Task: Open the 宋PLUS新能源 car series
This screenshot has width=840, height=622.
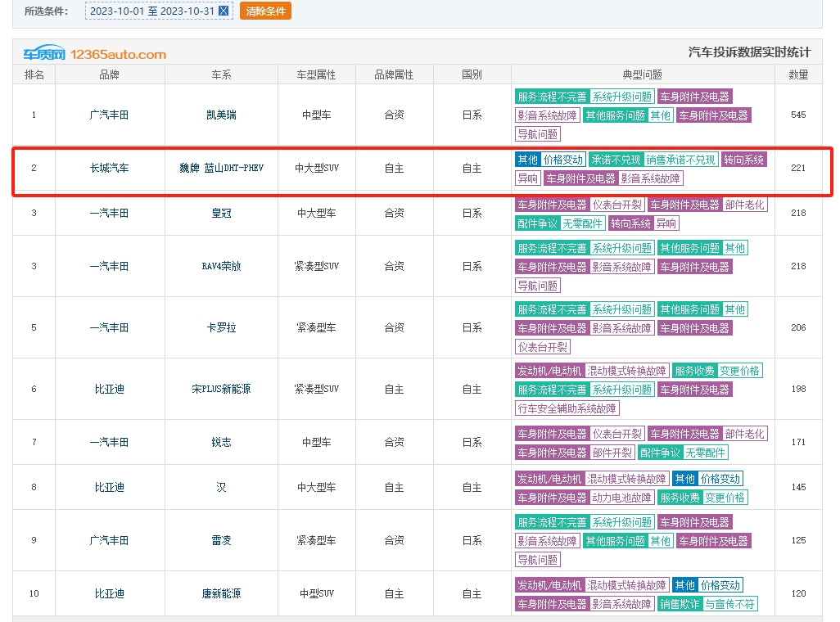Action: coord(221,389)
